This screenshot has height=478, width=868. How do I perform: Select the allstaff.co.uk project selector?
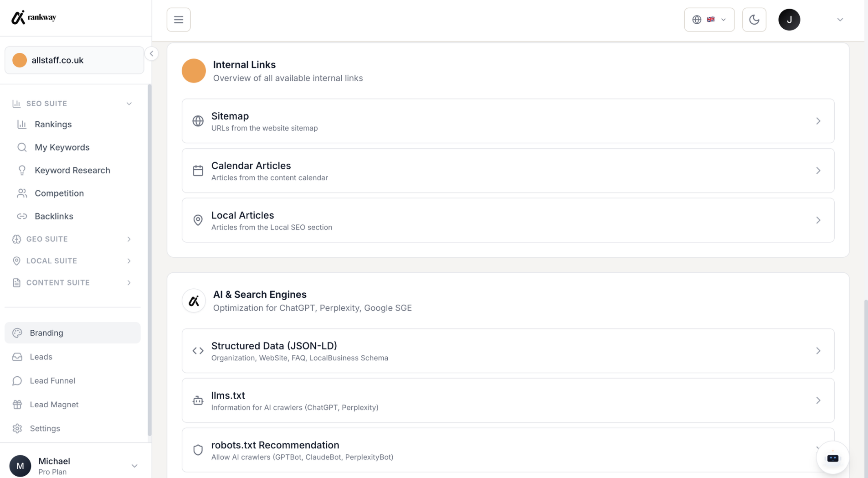[x=74, y=60]
